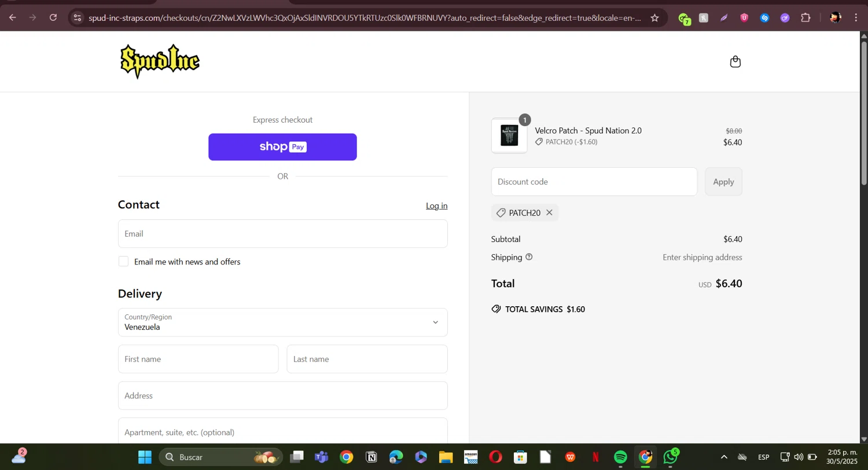Click "Enter shipping address" text
Image resolution: width=868 pixels, height=470 pixels.
(x=703, y=258)
